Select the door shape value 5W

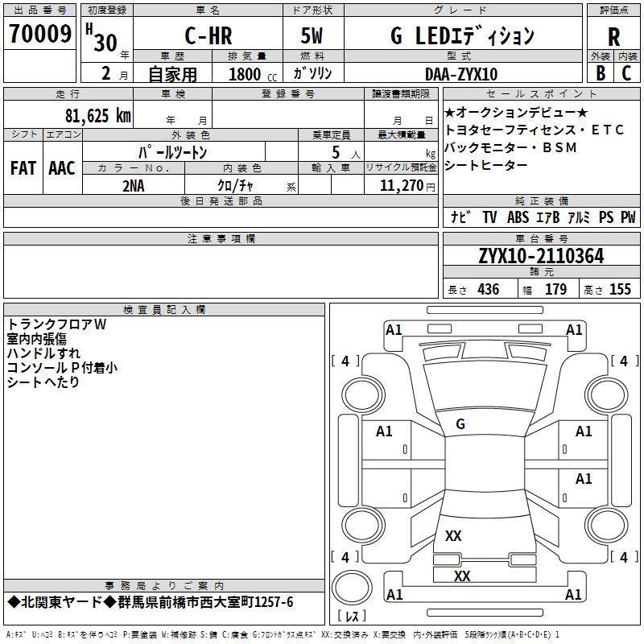[312, 35]
